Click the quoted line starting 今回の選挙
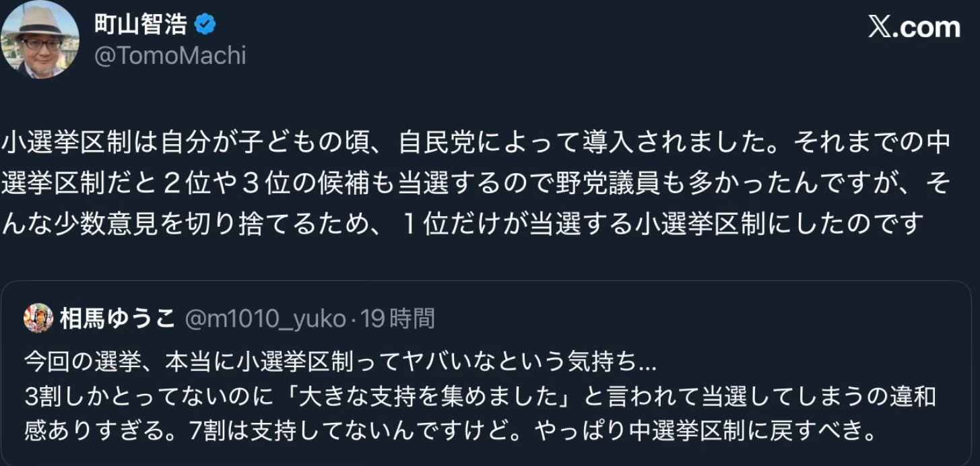980x466 pixels. coord(339,362)
